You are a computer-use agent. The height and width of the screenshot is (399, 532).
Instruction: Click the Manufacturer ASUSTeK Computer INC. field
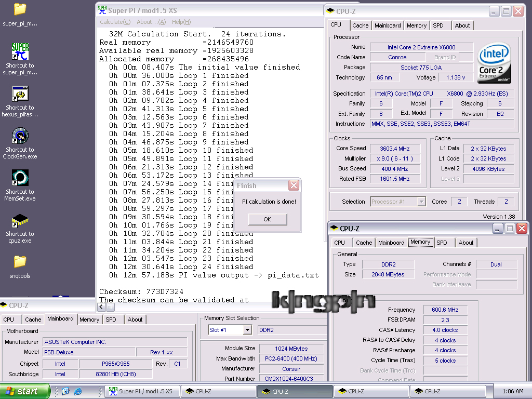115,342
